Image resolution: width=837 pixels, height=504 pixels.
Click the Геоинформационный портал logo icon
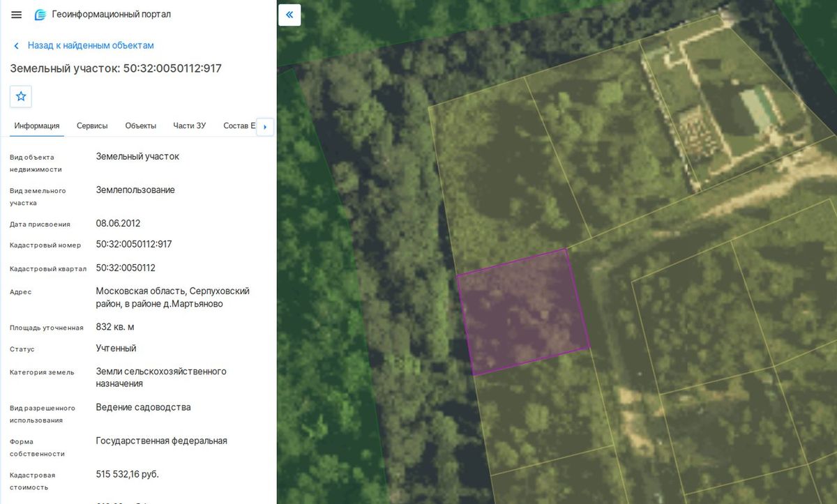point(40,15)
